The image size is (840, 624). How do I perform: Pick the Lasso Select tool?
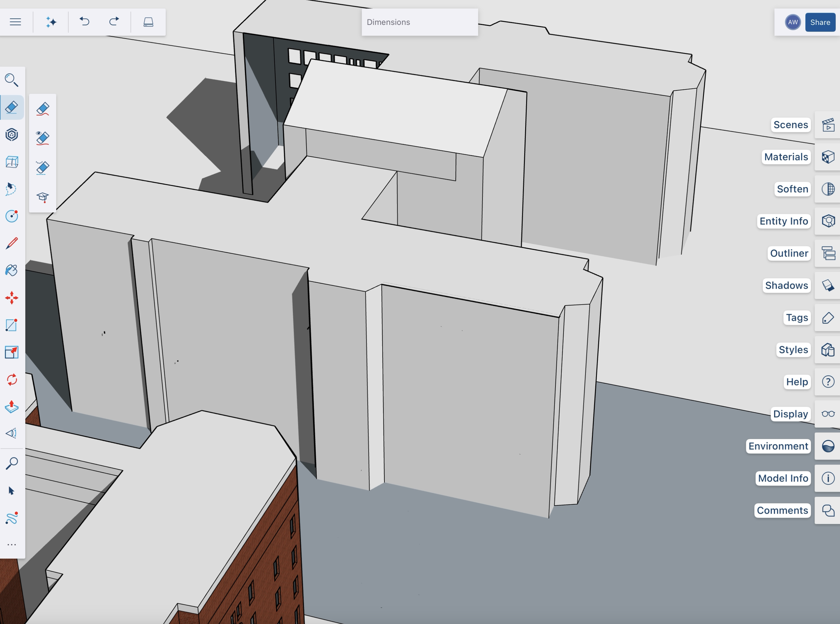tap(11, 189)
